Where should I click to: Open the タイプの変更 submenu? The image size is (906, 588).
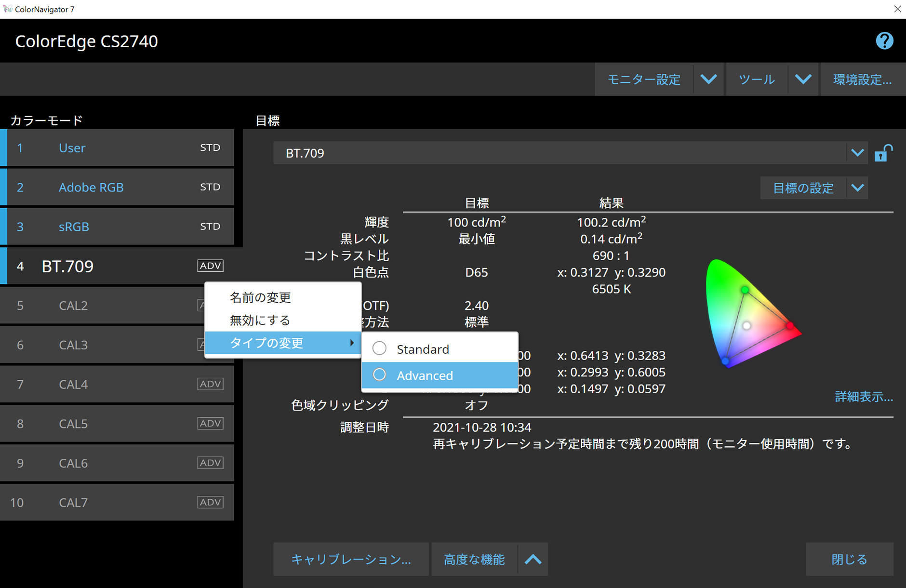tap(283, 343)
